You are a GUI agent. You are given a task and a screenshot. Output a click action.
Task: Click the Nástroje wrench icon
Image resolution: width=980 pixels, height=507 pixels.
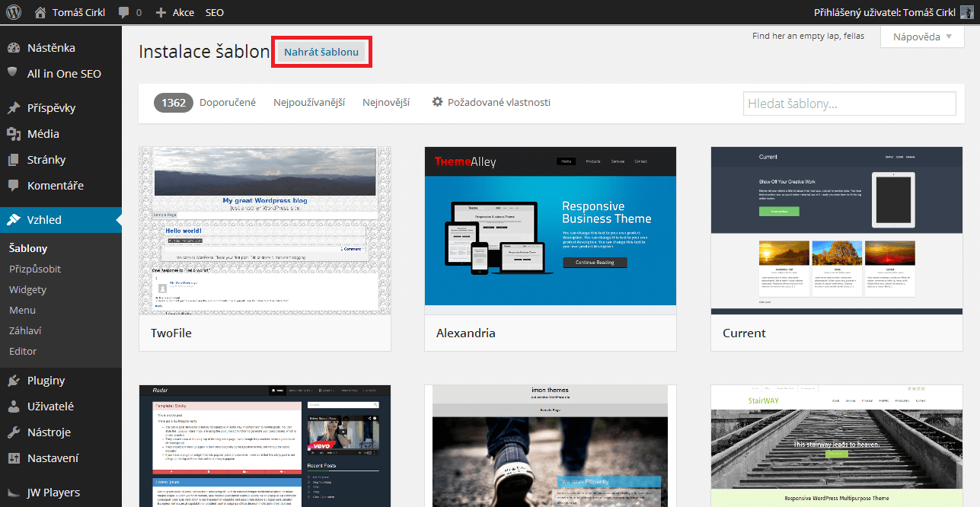tap(13, 432)
